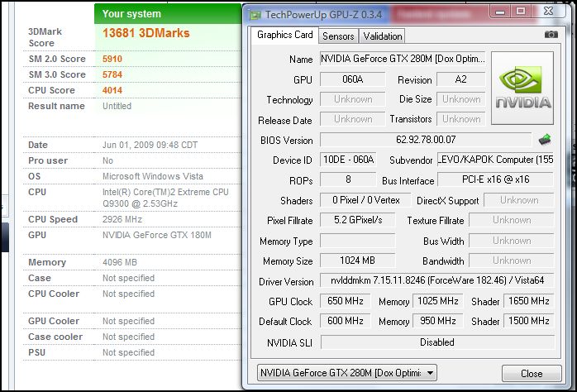Screen dimensions: 577x392
Task: Click the ROPs field showing 8
Action: click(x=348, y=179)
